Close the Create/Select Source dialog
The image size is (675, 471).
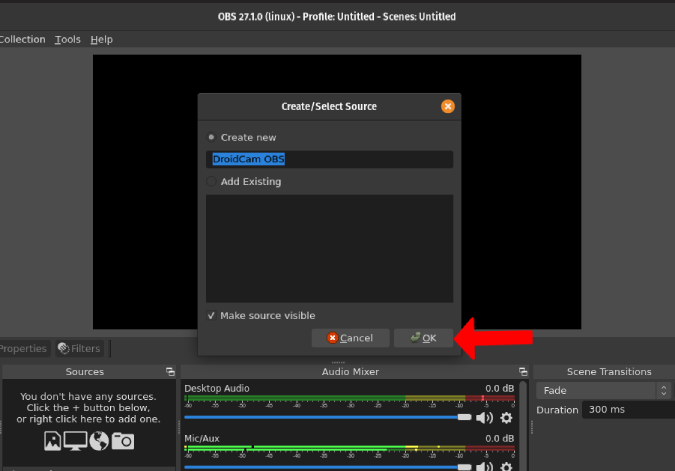tap(448, 106)
